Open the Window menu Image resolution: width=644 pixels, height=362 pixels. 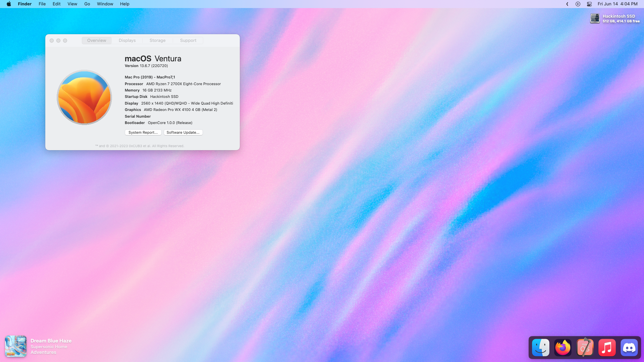105,4
